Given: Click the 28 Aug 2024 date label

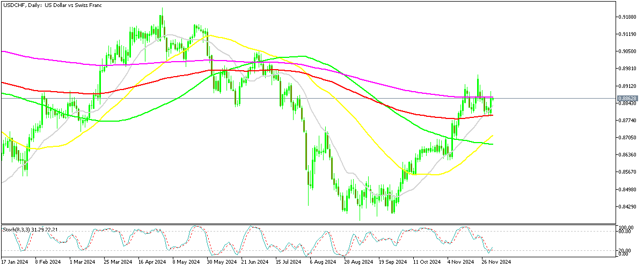Looking at the screenshot, I should pyautogui.click(x=358, y=262).
